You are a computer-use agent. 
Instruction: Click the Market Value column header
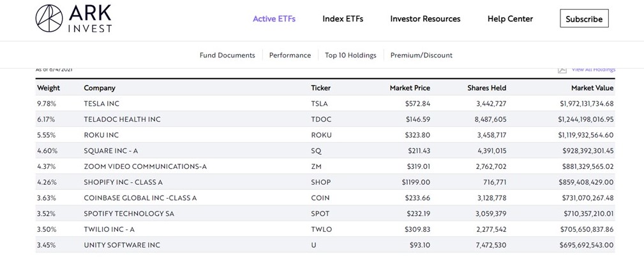click(592, 88)
